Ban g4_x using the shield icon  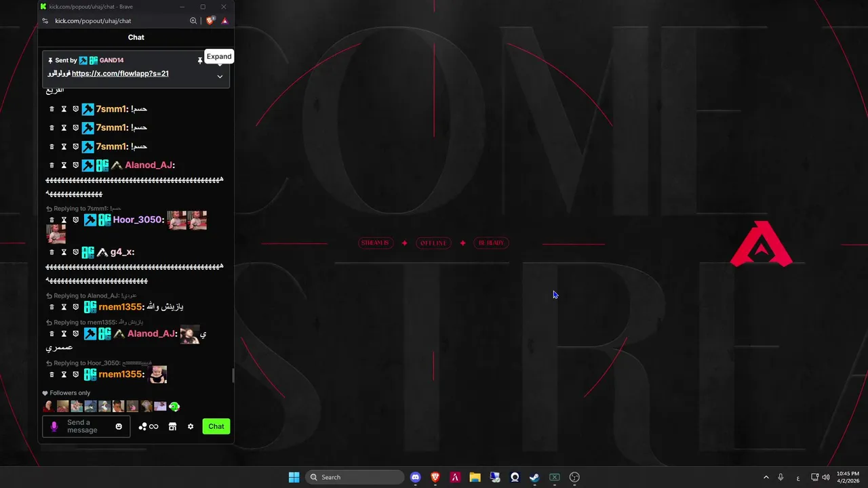(76, 252)
